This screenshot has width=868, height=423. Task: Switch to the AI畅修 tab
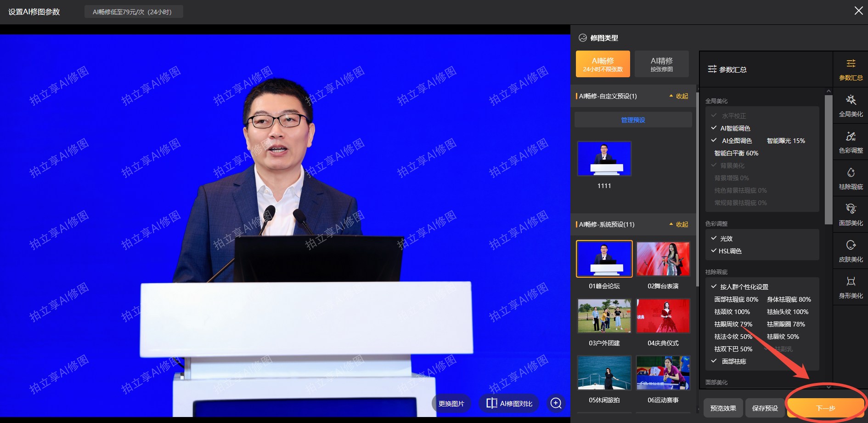pos(603,64)
